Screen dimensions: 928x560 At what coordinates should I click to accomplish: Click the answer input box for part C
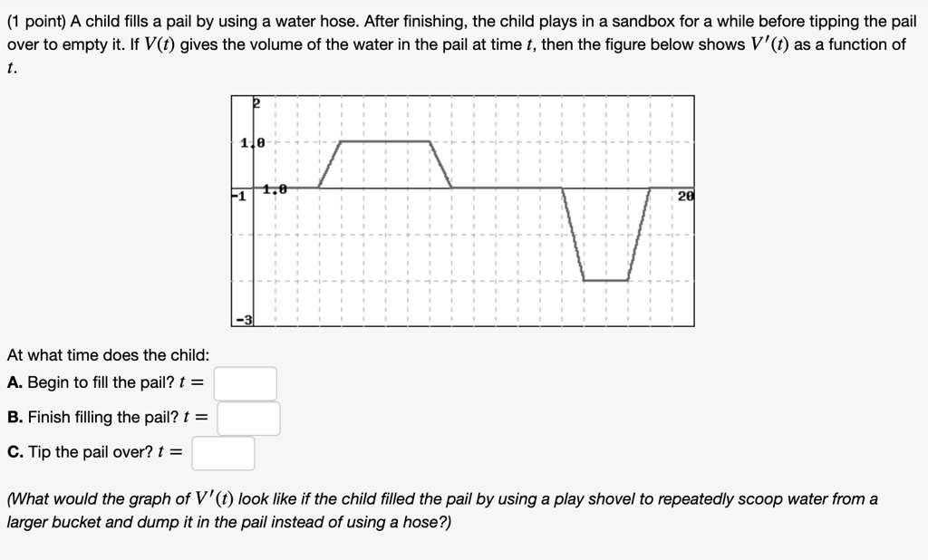click(x=222, y=454)
